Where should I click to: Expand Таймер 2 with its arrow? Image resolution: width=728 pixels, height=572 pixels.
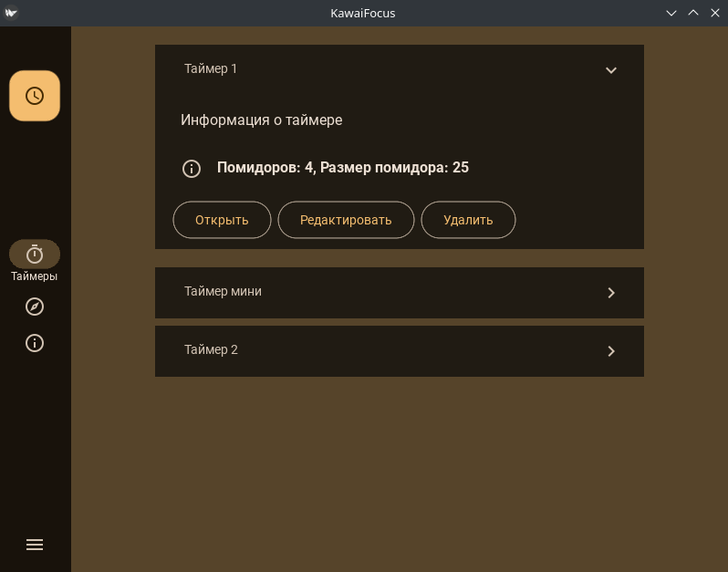point(611,351)
